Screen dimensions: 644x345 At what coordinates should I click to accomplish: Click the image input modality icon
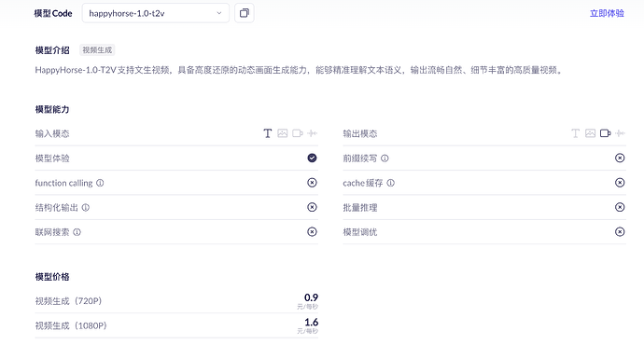[x=283, y=133]
